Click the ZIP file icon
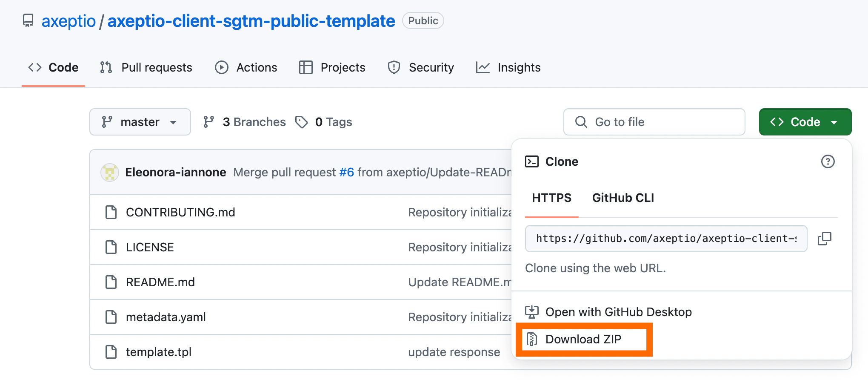This screenshot has width=868, height=380. 532,339
